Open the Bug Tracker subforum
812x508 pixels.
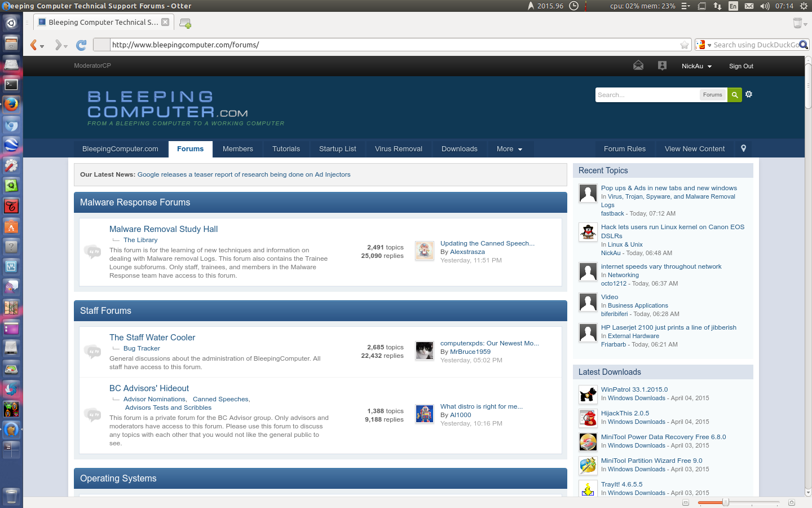tap(142, 348)
